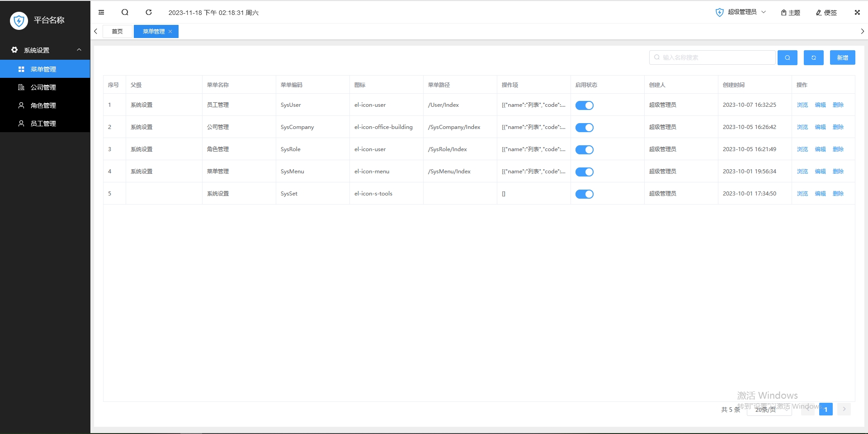Disable the 员工管理 row status switch
This screenshot has height=434, width=868.
[x=585, y=105]
